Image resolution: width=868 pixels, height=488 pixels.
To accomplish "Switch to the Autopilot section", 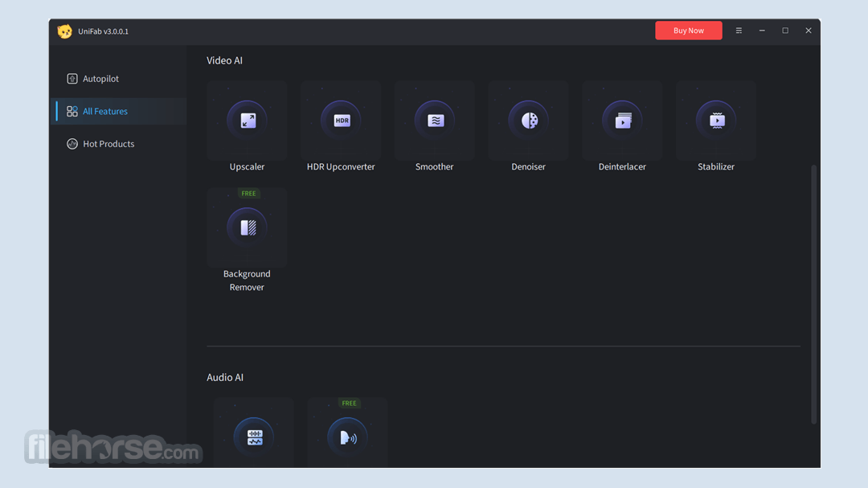I will (118, 79).
